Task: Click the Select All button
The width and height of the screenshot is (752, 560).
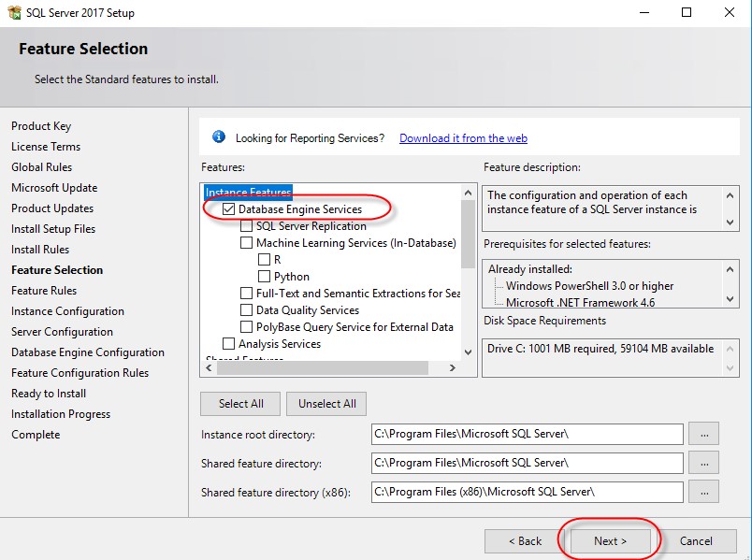Action: 240,404
